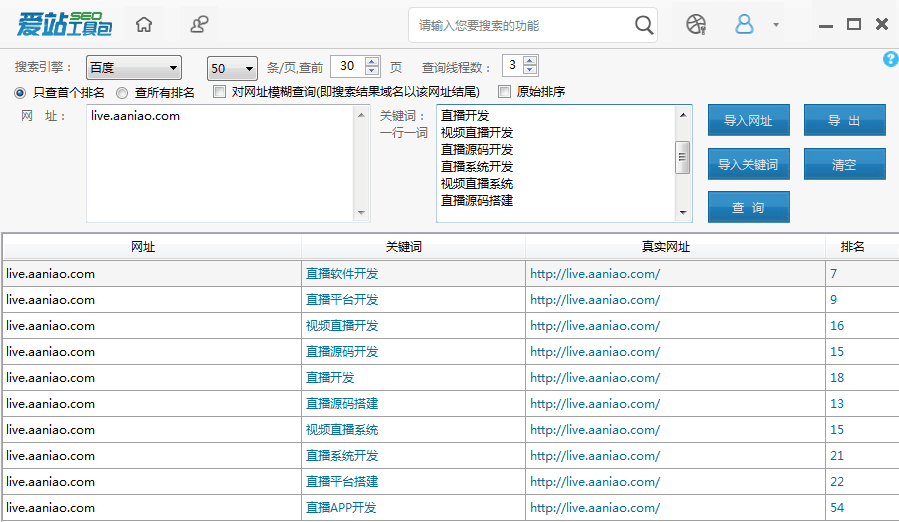Open real URL link in 直播APP开发 row
This screenshot has height=522, width=899.
click(x=595, y=508)
